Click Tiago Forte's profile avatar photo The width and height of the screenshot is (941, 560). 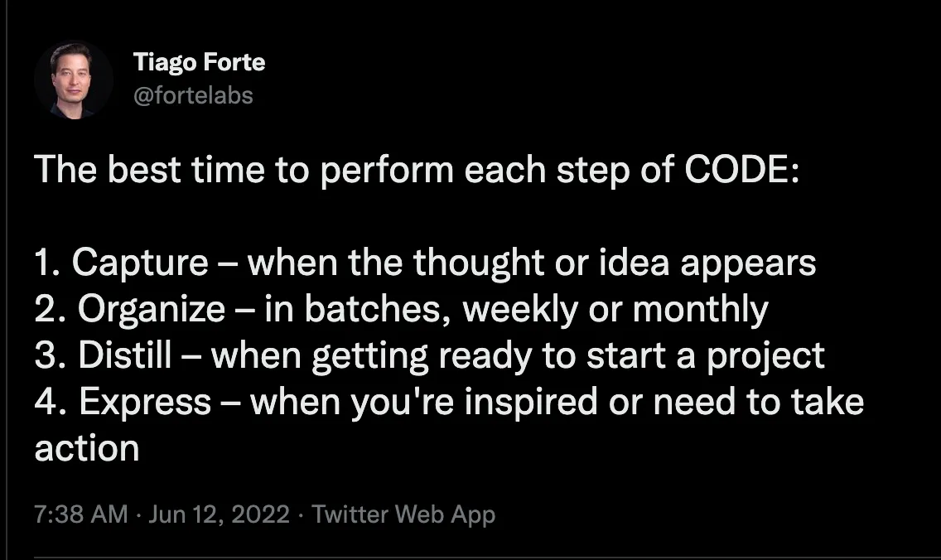[x=73, y=80]
